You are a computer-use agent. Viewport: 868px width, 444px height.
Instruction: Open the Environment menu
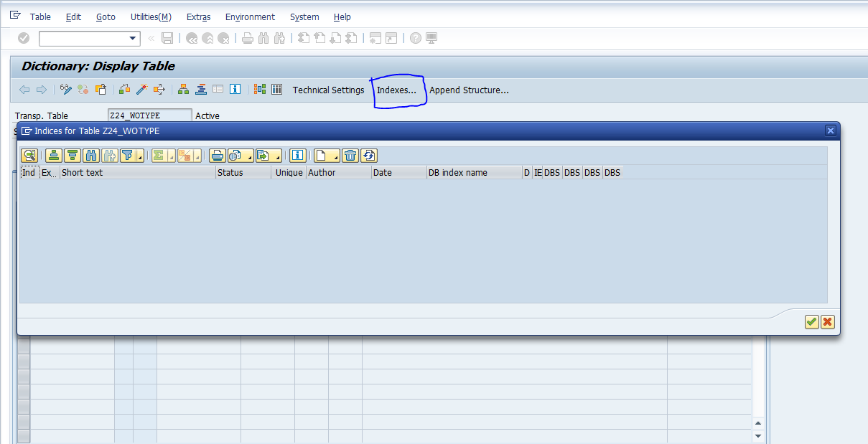250,16
